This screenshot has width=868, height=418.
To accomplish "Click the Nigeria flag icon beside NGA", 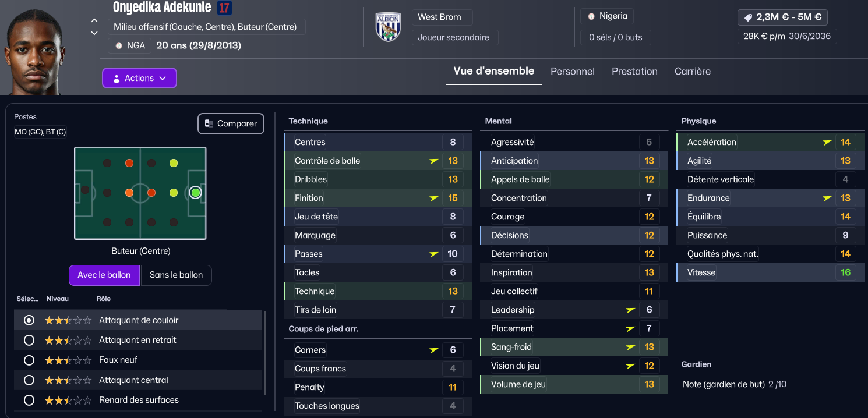I will pos(119,45).
